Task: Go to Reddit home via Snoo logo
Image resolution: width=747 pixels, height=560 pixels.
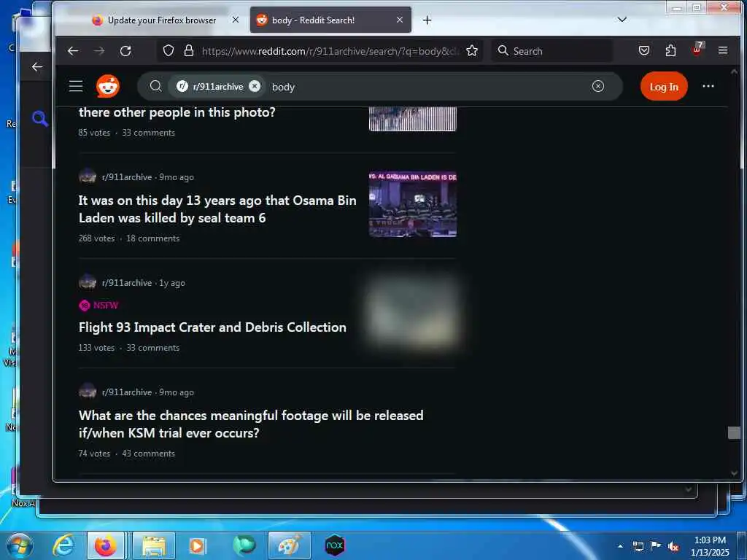Action: point(108,86)
